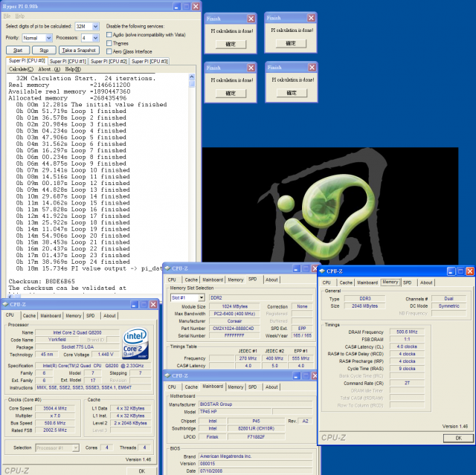476x475 pixels.
Task: Open the Calculate(C) menu
Action: 21,69
